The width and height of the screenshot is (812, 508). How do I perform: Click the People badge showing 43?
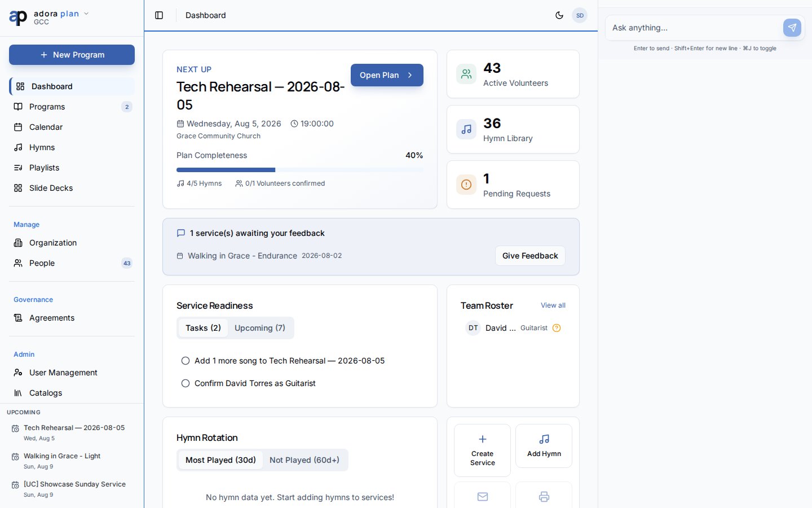[x=127, y=263]
